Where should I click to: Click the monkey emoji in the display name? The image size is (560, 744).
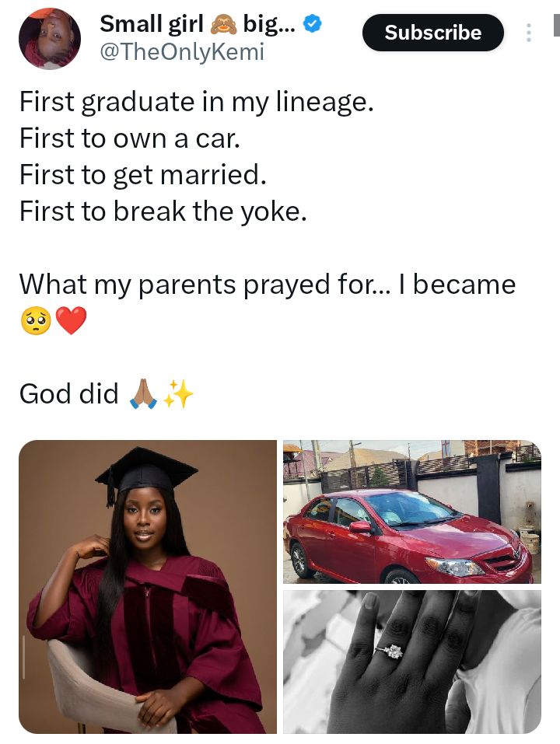(x=222, y=23)
